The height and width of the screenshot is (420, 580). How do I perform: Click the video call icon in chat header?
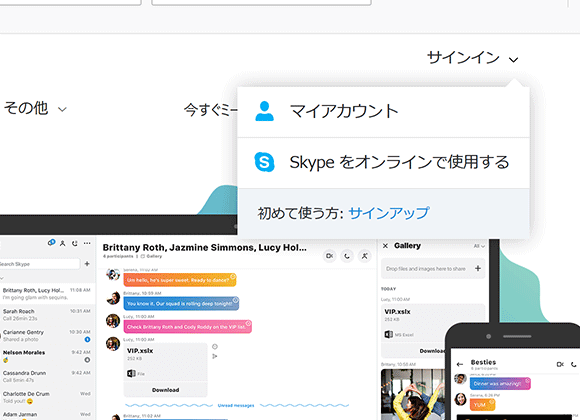330,256
